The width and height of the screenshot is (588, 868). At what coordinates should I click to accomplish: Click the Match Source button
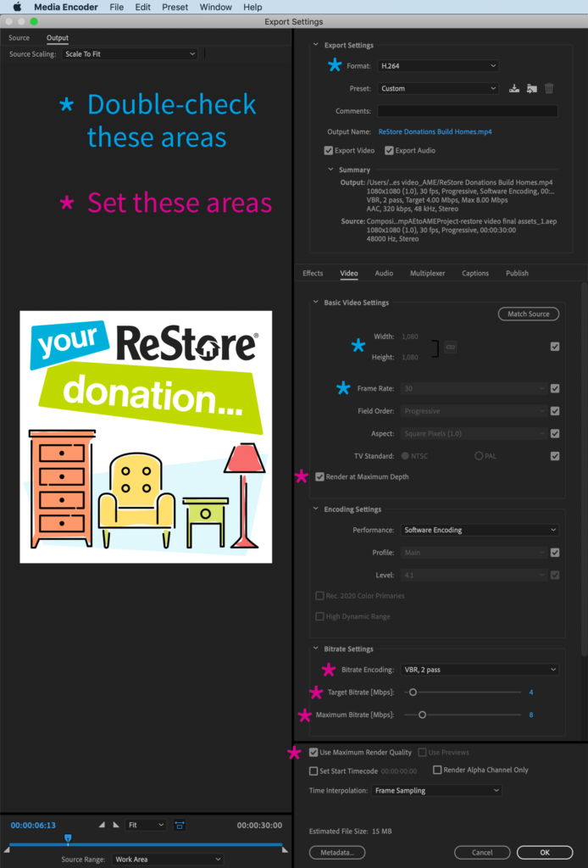[x=529, y=314]
